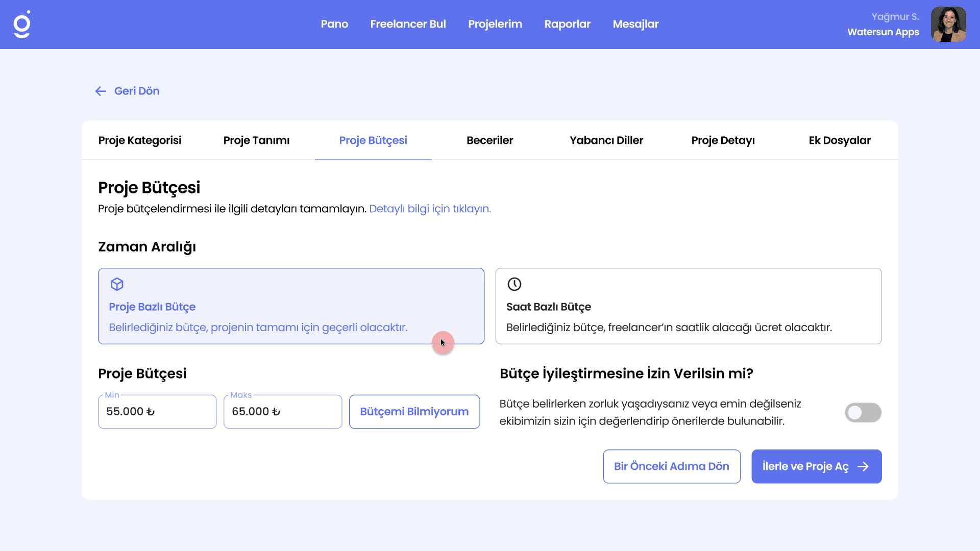Click the back arrow icon
Viewport: 980px width, 551px height.
pyautogui.click(x=101, y=91)
